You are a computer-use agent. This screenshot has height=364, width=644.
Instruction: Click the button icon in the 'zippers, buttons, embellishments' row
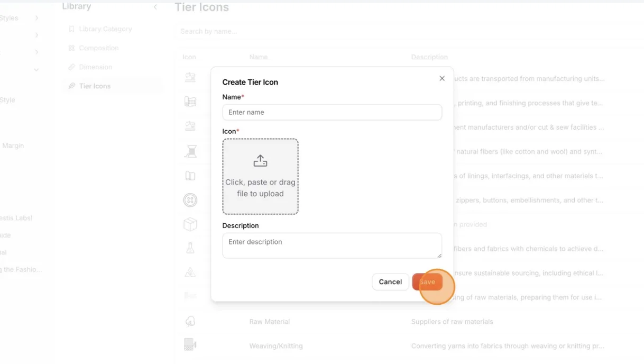[x=190, y=200]
